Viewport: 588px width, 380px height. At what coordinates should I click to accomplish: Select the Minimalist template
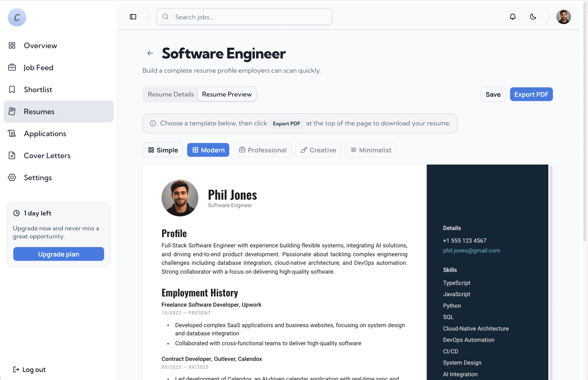point(371,150)
